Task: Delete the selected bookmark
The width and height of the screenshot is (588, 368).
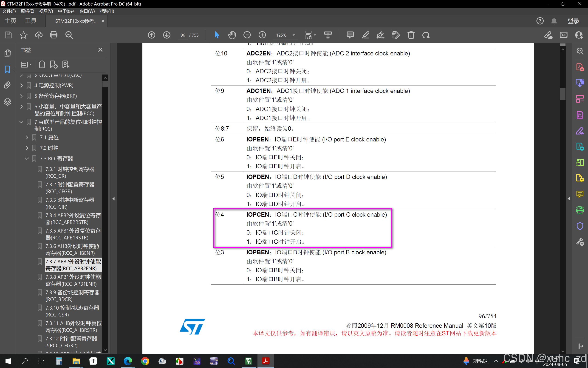Action: pos(42,64)
